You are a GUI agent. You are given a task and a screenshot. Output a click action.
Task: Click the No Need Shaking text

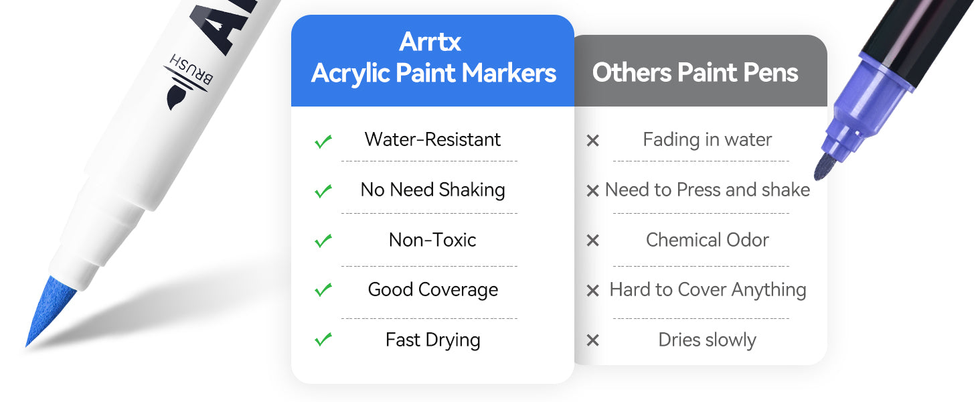point(432,190)
